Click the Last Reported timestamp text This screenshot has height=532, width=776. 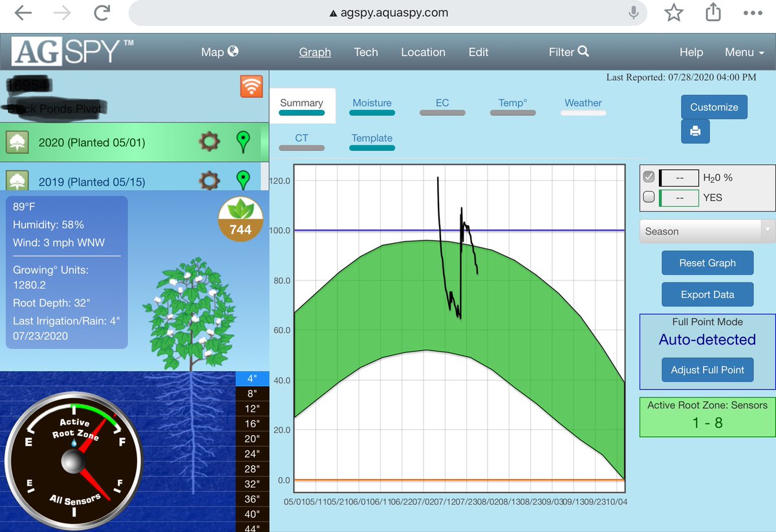point(681,78)
